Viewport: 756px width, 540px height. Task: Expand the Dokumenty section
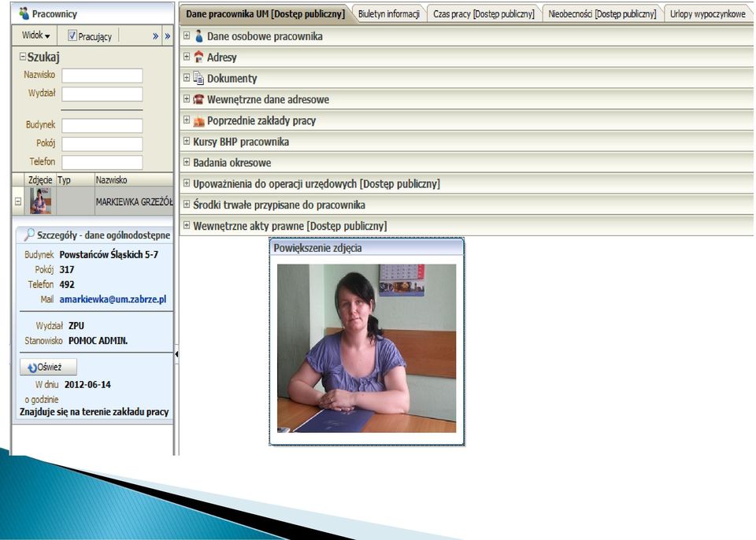[x=187, y=77]
